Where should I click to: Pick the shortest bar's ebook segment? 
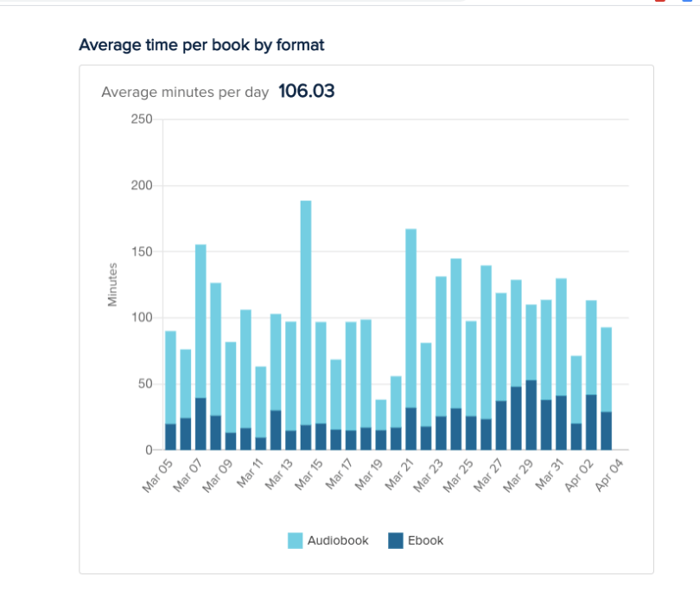click(381, 440)
